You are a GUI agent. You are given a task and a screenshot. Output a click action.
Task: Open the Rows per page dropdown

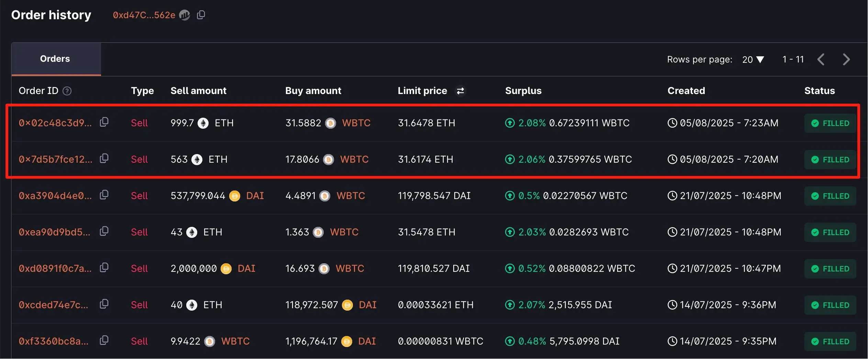753,59
